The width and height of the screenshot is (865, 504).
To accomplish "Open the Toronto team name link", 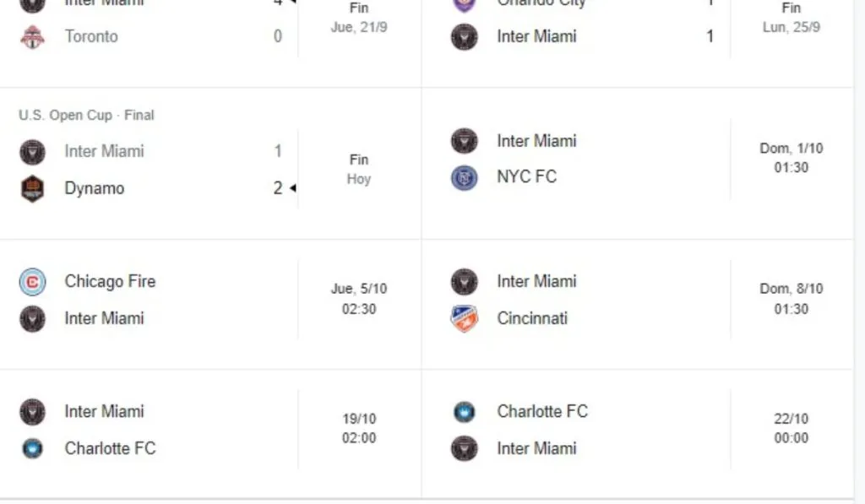I will point(91,37).
